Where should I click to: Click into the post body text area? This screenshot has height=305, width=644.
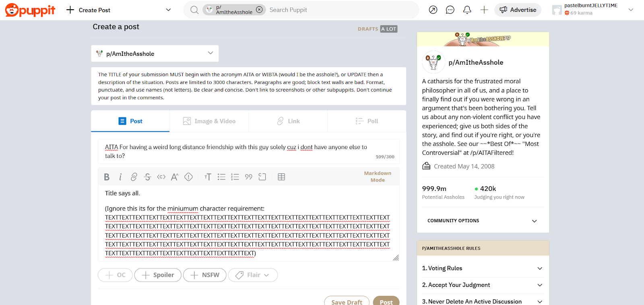(x=249, y=223)
